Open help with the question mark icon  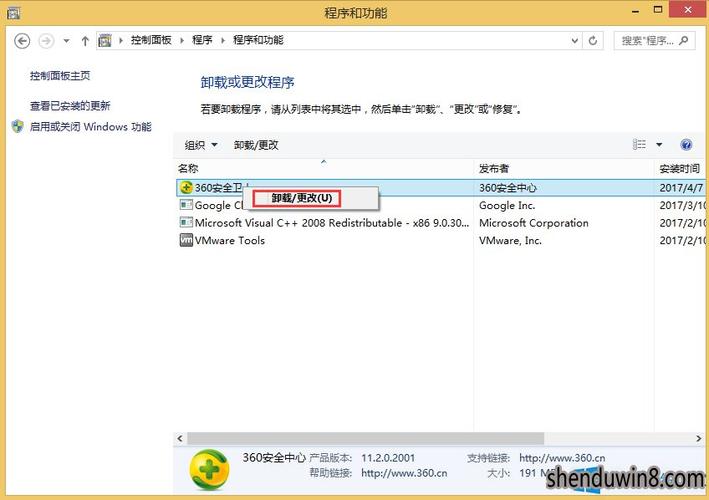[x=686, y=145]
